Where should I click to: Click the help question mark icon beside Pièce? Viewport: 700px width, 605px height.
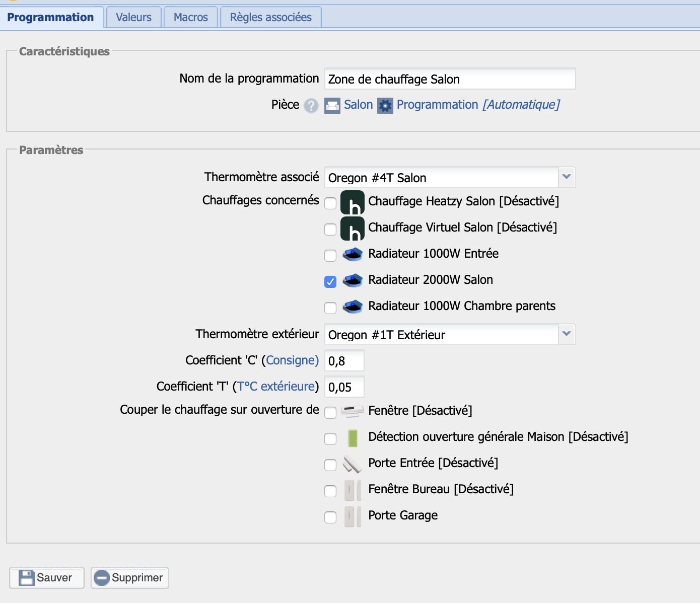[311, 106]
